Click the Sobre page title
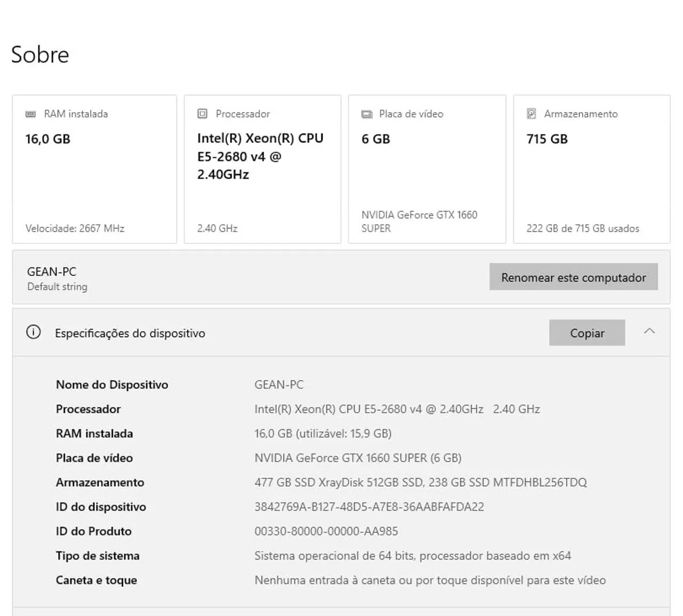The width and height of the screenshot is (683, 616). [x=40, y=54]
